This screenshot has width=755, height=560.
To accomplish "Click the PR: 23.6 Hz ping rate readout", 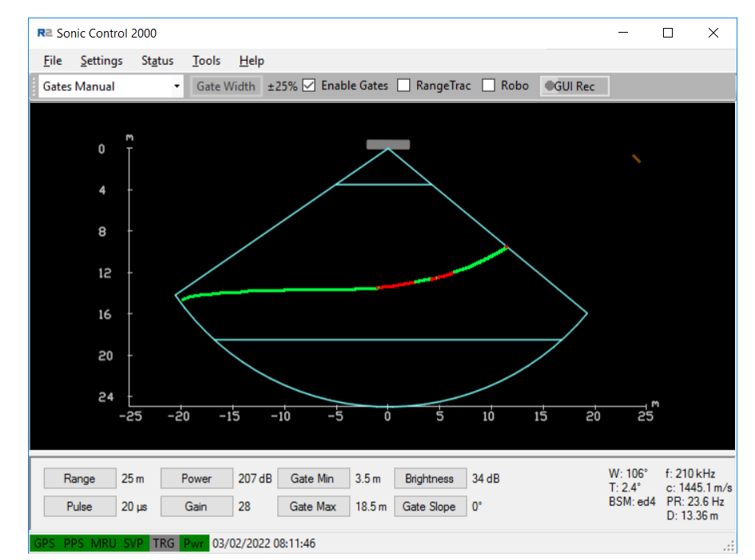I will click(695, 502).
